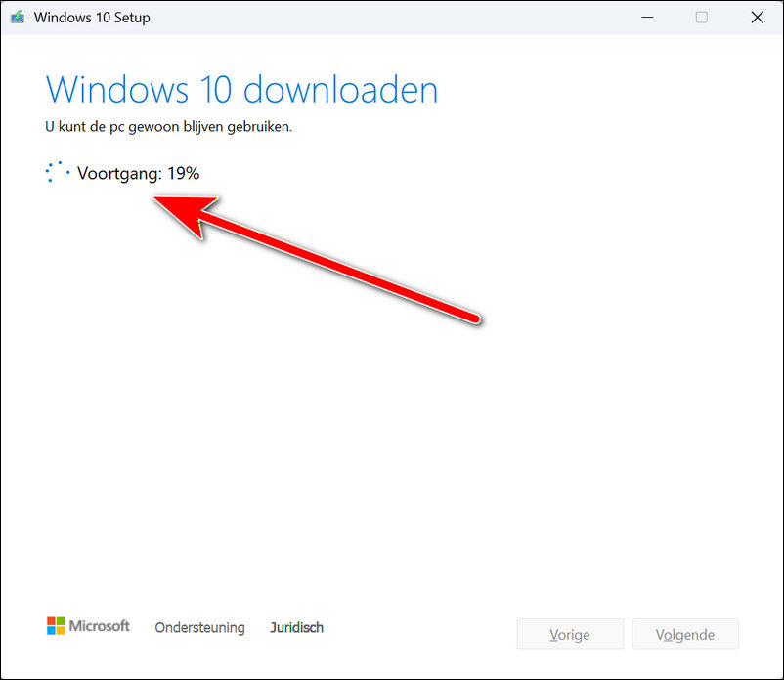This screenshot has width=784, height=680.
Task: Click the Windows 10 Setup title bar icon
Action: [18, 18]
